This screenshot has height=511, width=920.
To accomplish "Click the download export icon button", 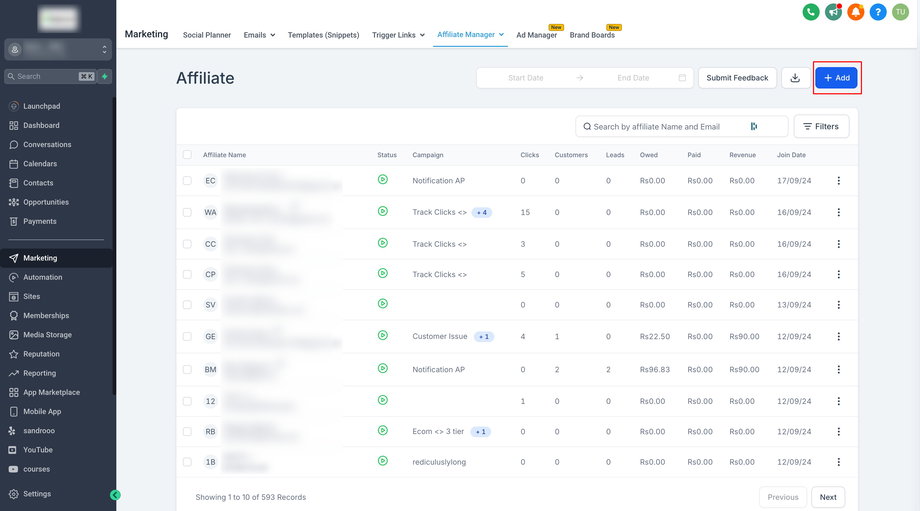I will (x=795, y=78).
